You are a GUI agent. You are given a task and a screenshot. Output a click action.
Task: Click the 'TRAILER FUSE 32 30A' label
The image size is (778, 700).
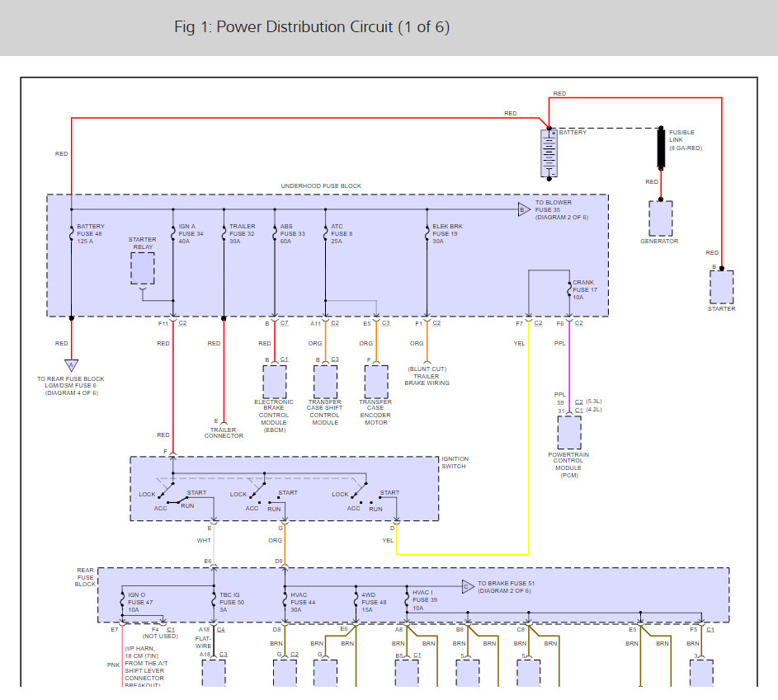242,233
